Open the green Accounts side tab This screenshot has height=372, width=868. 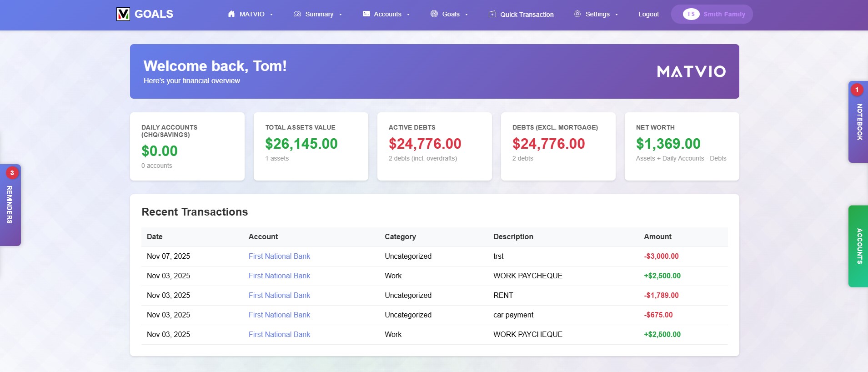pyautogui.click(x=858, y=246)
